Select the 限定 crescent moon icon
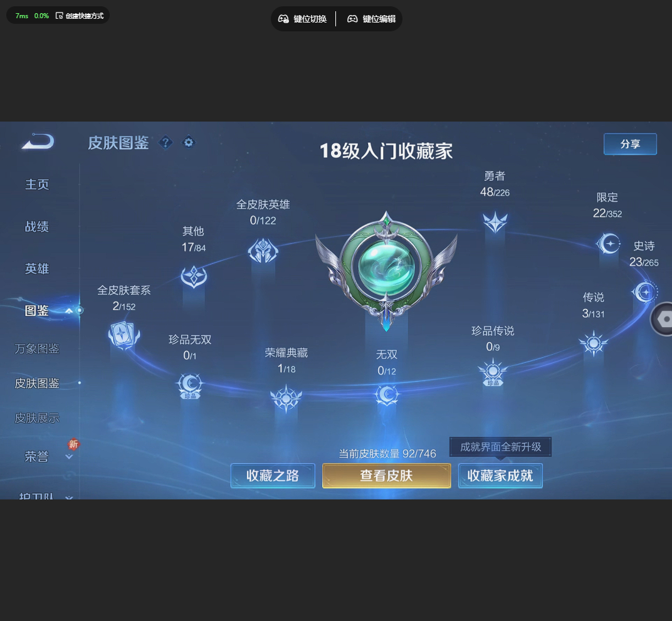 click(x=608, y=244)
